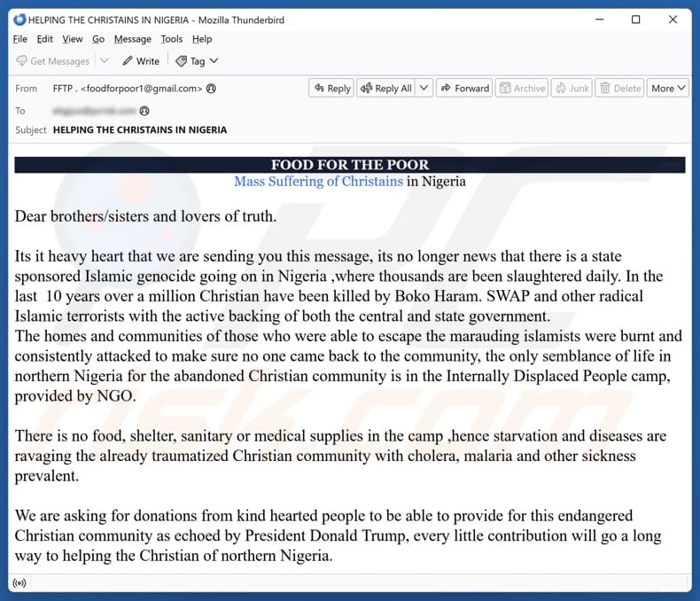This screenshot has width=700, height=601.
Task: Click the Write pencil button
Action: click(141, 61)
